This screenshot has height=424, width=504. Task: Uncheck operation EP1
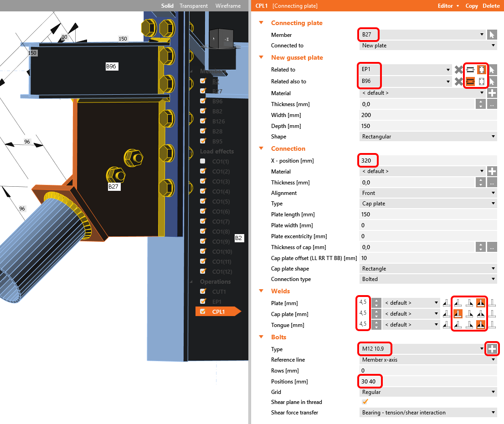pyautogui.click(x=203, y=301)
